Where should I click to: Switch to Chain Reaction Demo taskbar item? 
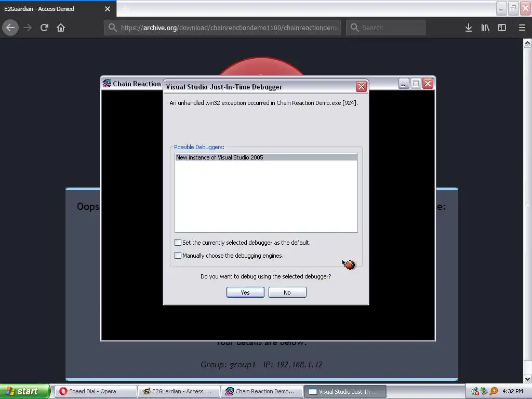[262, 391]
